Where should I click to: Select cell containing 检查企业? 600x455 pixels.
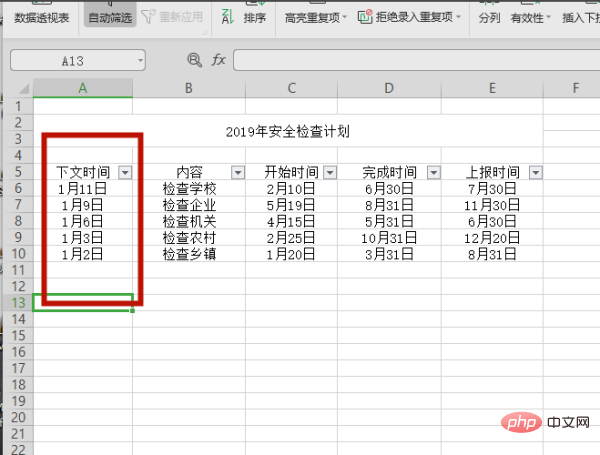(x=189, y=205)
